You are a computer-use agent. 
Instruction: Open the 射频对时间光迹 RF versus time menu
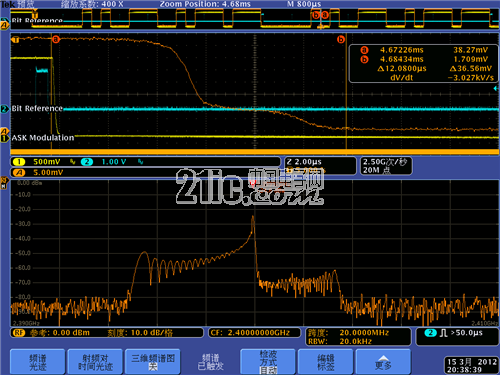[x=95, y=362]
